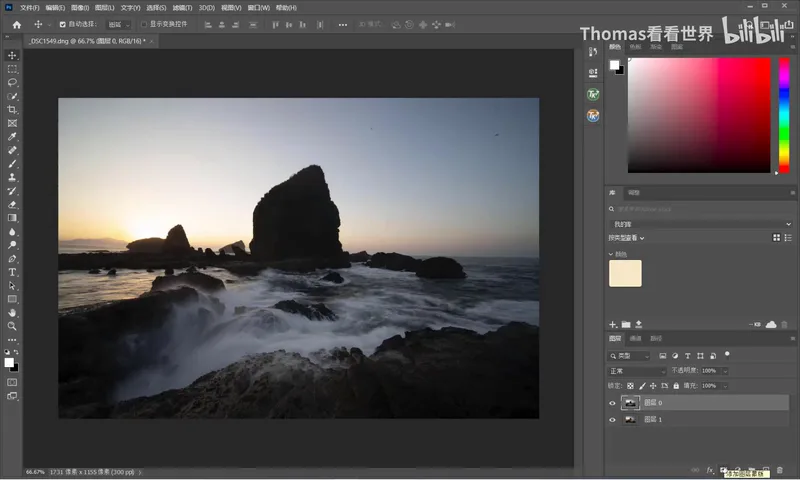Open the Move tool preset picker arrow in the options bar
This screenshot has height=480, width=800.
[49, 24]
